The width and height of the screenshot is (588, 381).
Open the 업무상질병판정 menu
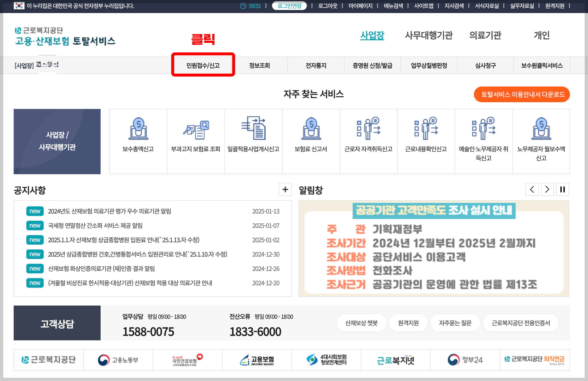pyautogui.click(x=429, y=65)
